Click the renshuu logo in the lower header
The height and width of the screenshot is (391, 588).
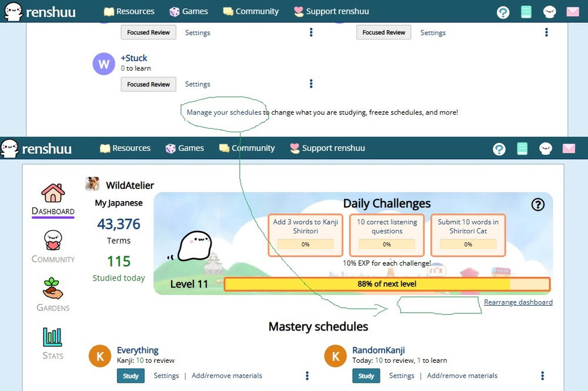tap(36, 148)
